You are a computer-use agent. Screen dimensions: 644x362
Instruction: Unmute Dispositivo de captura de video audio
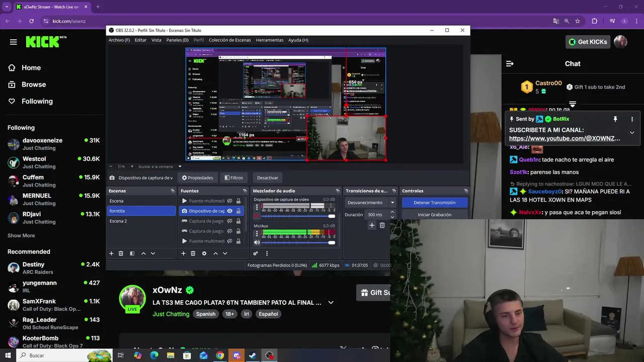257,216
